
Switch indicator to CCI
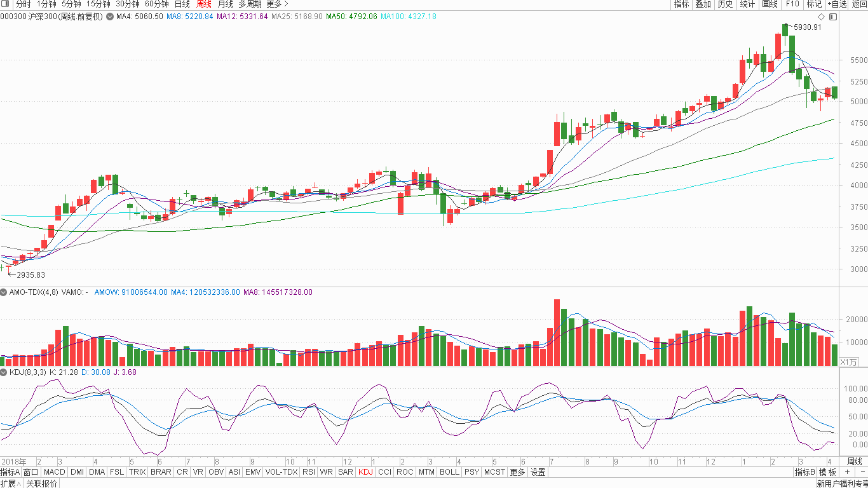tap(384, 472)
